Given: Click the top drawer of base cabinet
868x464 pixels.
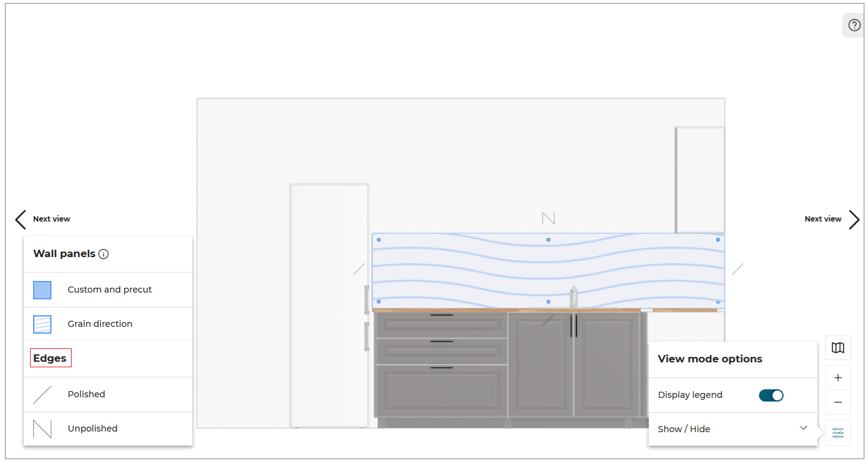Looking at the screenshot, I should 441,324.
